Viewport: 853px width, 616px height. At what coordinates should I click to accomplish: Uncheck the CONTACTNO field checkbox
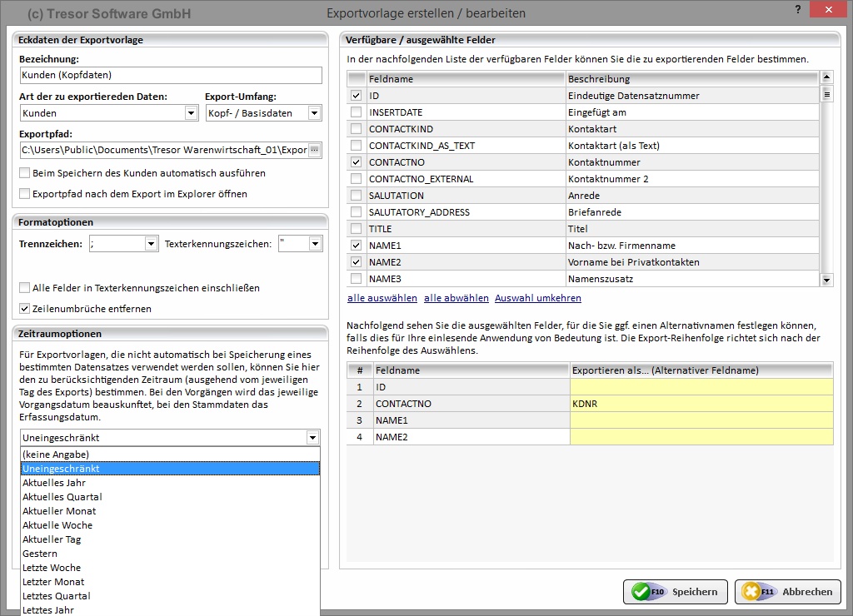coord(357,162)
